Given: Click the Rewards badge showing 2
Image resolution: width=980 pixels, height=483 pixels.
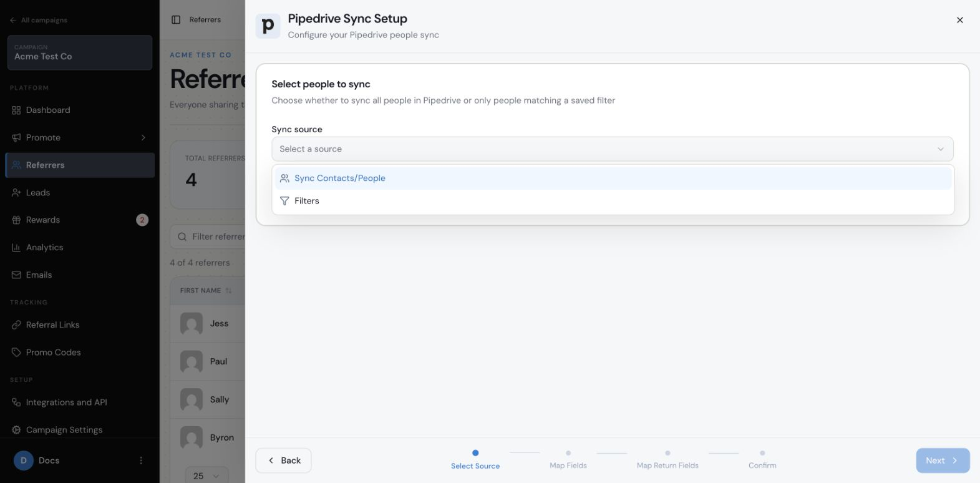Looking at the screenshot, I should click(142, 220).
